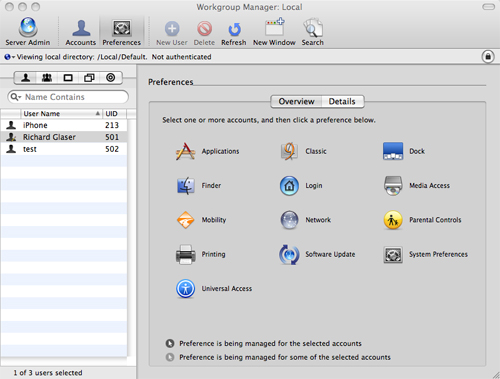The image size is (500, 379).
Task: Click the Name Contains search field
Action: (68, 97)
